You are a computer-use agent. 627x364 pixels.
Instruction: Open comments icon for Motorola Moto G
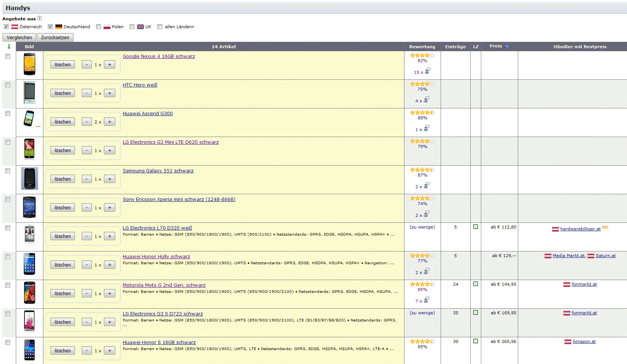pyautogui.click(x=427, y=300)
